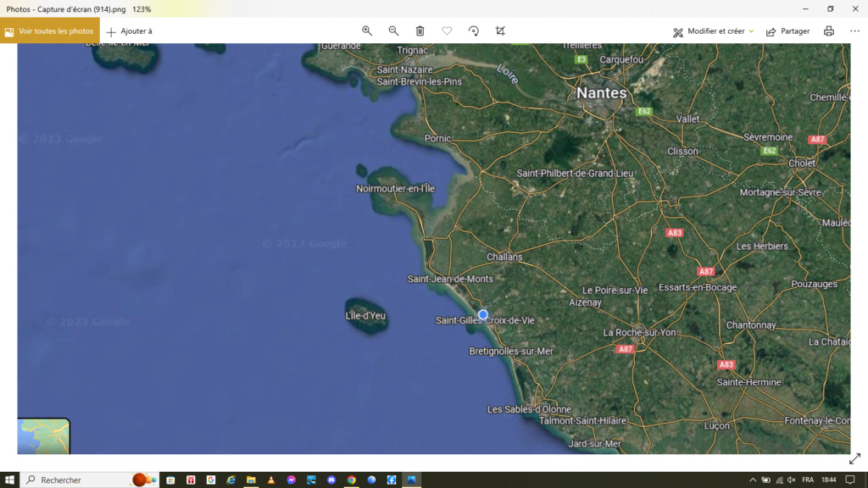This screenshot has height=488, width=868.
Task: Open the three-dot more options menu
Action: point(854,31)
